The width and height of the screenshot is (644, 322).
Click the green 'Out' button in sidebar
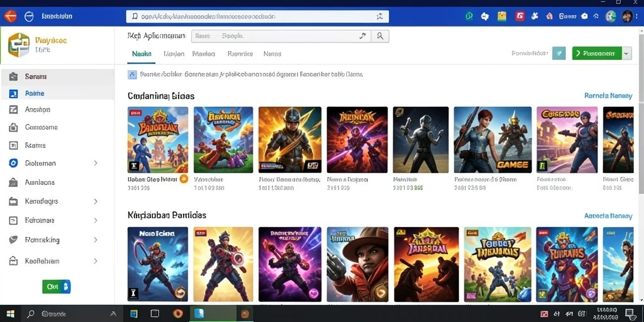coord(56,287)
